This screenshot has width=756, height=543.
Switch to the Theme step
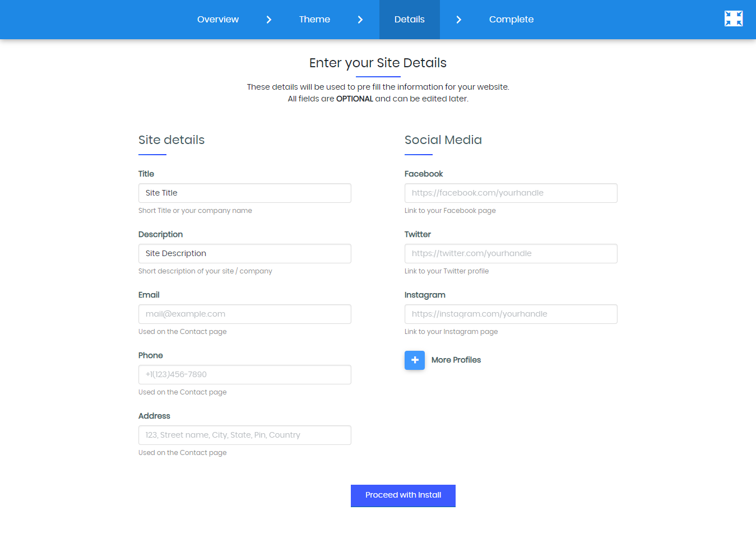click(314, 20)
